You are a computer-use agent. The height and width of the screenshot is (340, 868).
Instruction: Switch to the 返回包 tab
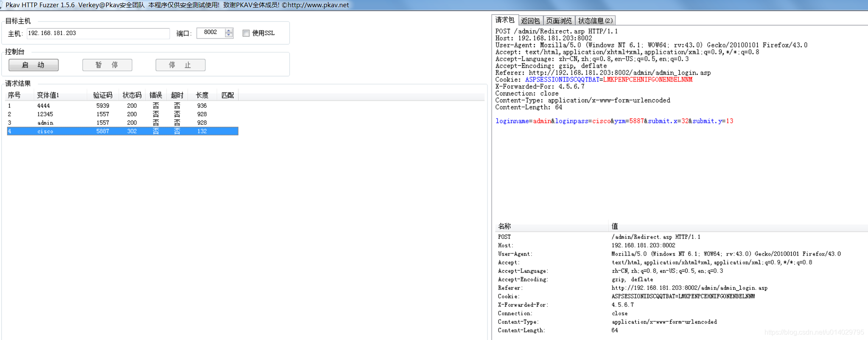point(530,21)
